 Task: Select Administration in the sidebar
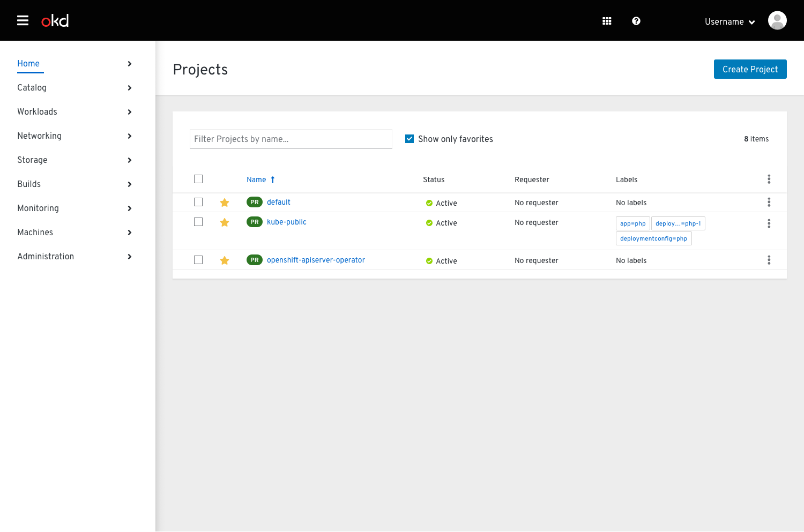[x=46, y=256]
